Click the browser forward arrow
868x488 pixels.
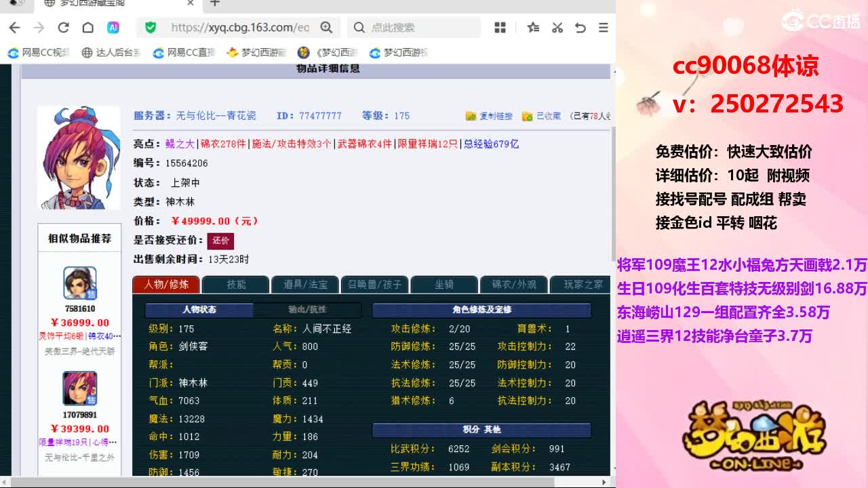pyautogui.click(x=39, y=28)
